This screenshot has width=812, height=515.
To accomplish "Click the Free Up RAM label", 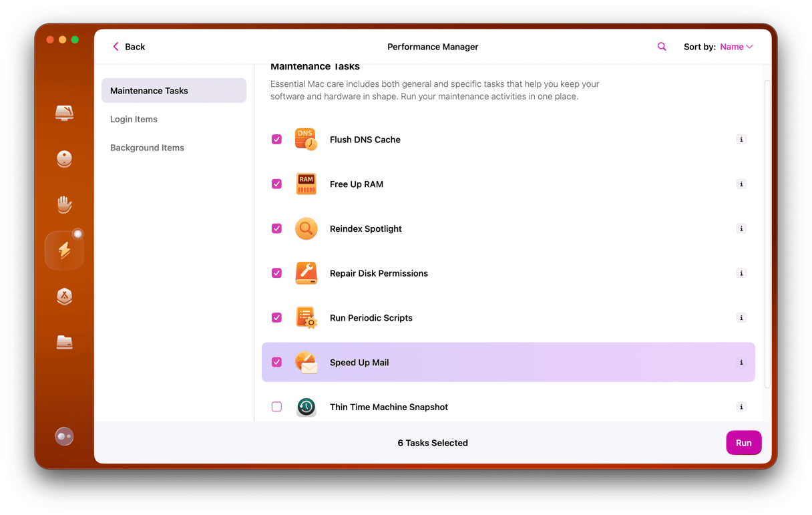I will click(x=357, y=184).
